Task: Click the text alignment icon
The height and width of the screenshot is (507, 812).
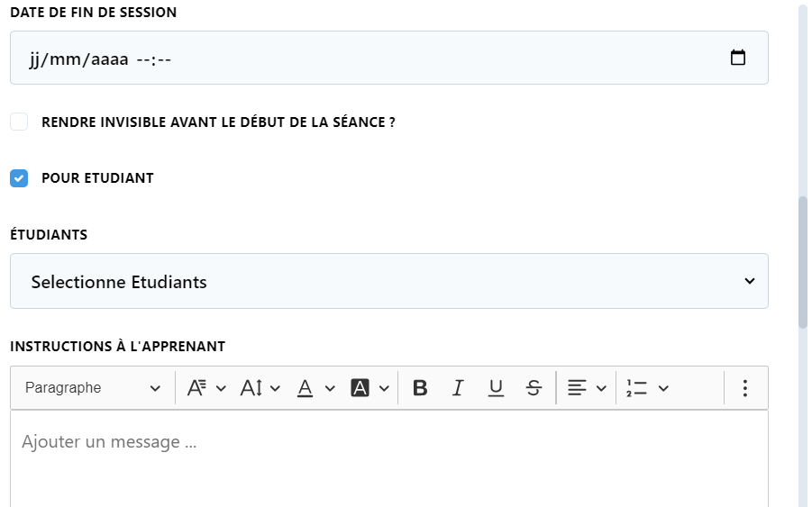Action: (x=577, y=387)
